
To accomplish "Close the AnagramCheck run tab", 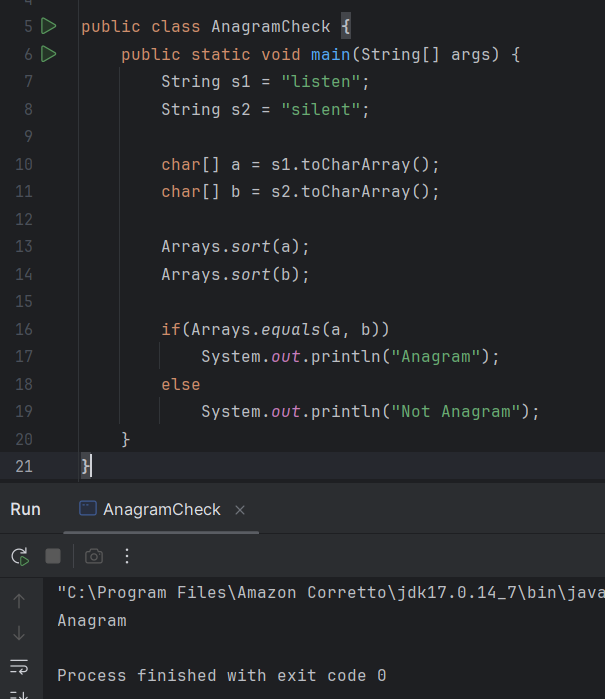I will click(240, 510).
